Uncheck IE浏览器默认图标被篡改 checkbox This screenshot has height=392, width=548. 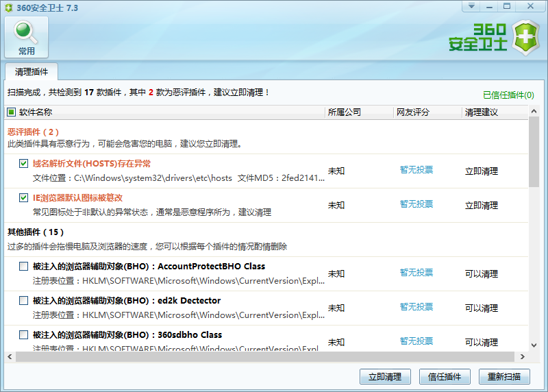click(x=24, y=198)
